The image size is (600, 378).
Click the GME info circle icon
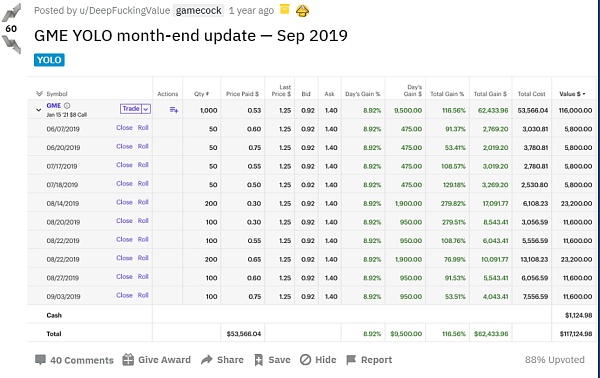(x=67, y=106)
